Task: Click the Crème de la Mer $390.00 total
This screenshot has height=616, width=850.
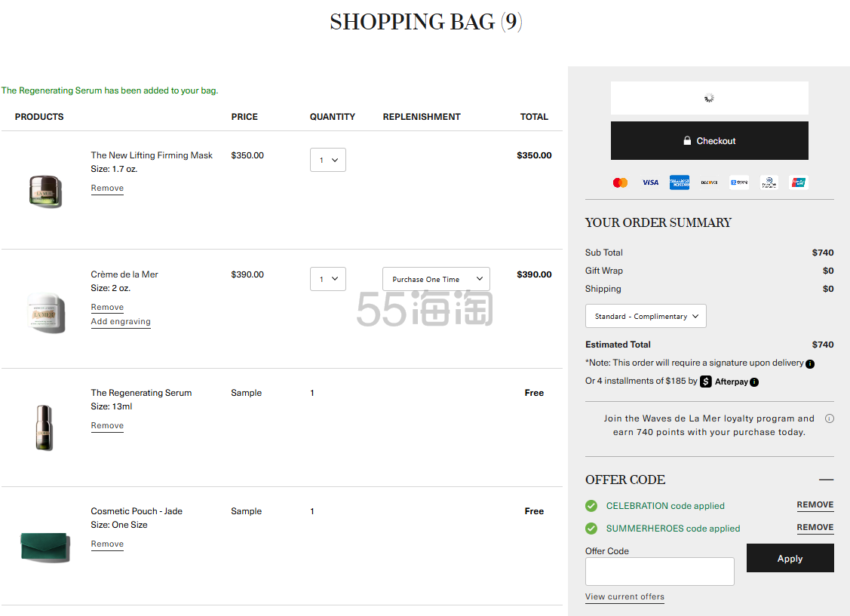Action: point(534,274)
